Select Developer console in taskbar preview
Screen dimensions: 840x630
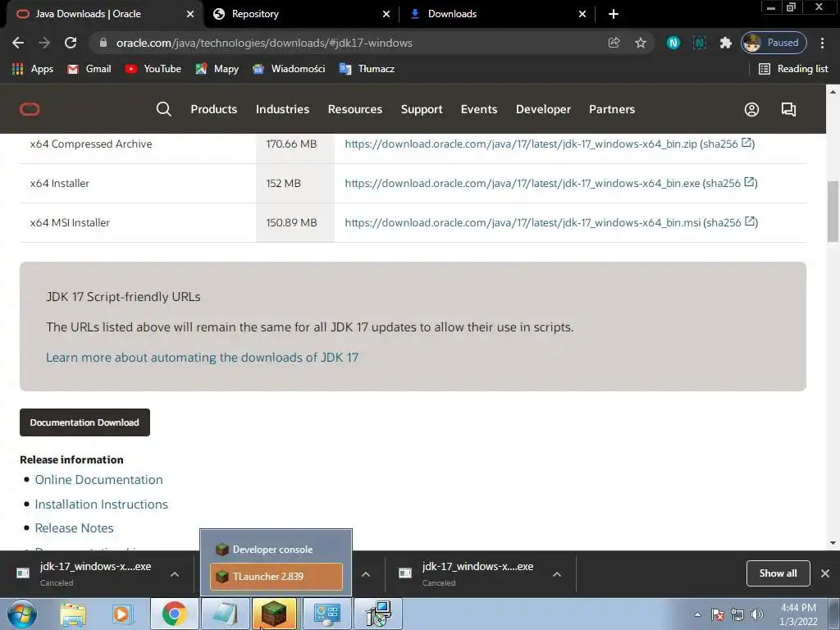(276, 549)
